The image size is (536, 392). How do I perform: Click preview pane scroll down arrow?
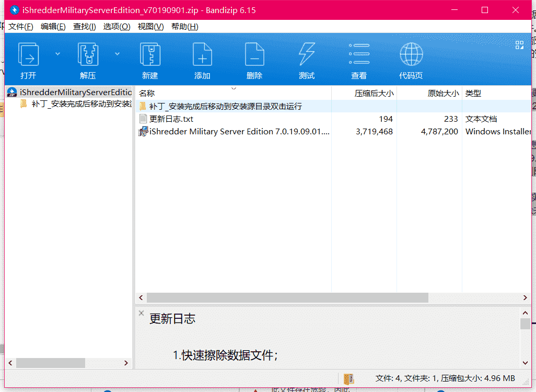[x=526, y=363]
